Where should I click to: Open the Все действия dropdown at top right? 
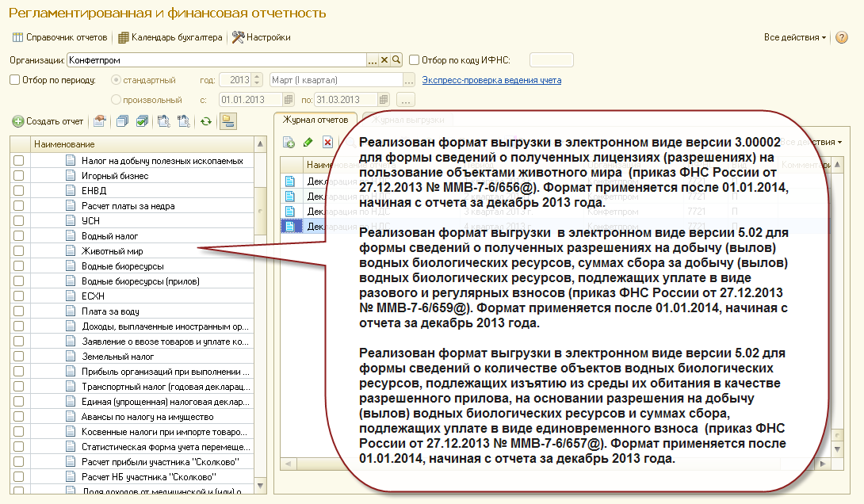coord(794,37)
